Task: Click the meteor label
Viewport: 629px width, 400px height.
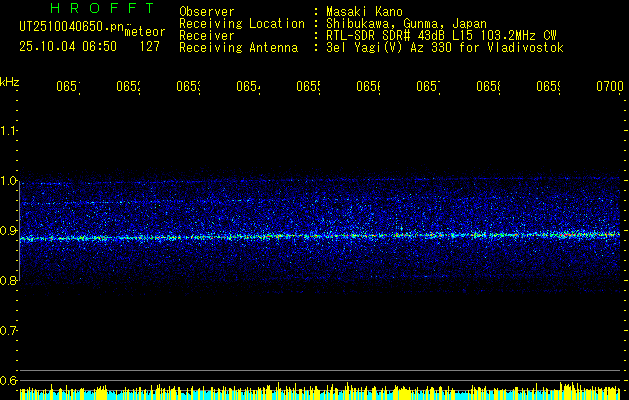Action: [145, 32]
